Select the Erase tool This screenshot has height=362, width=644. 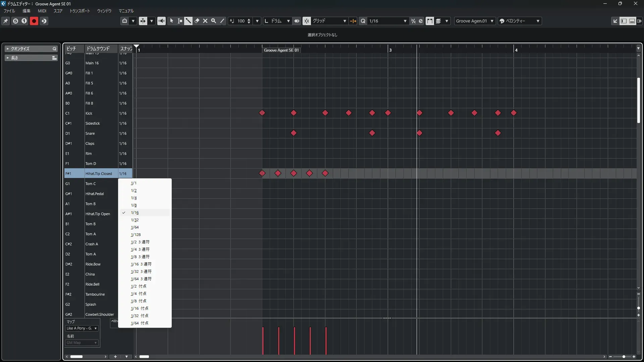[x=197, y=21]
